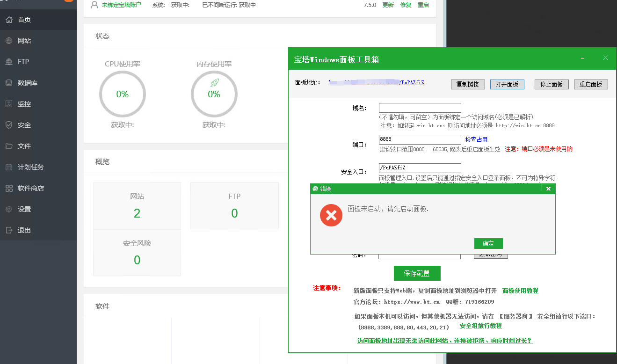Screen dimensions: 617x364
Task: Click 修复 link in the top bar
Action: [406, 5]
